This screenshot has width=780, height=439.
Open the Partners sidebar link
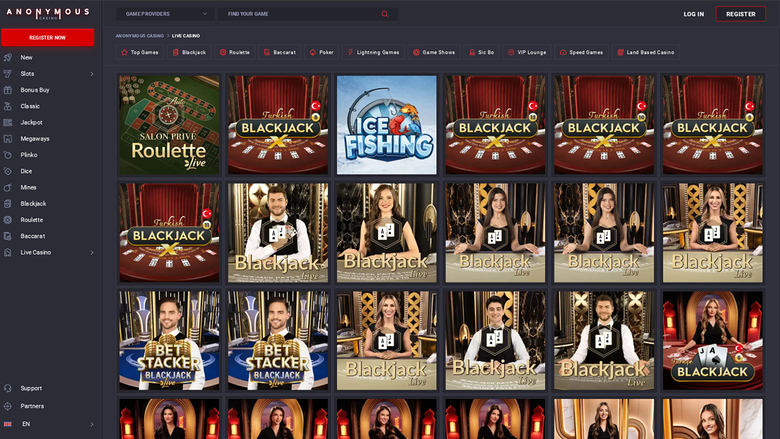click(32, 406)
